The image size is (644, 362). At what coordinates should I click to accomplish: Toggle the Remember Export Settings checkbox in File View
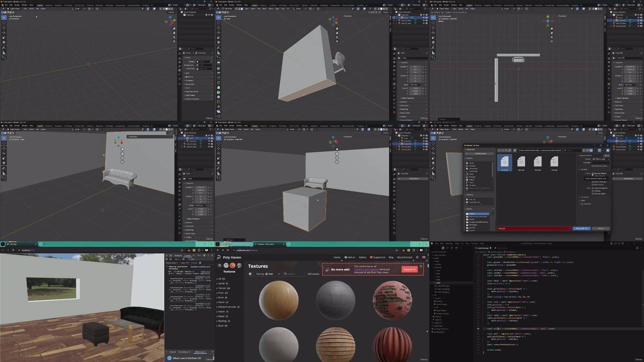pyautogui.click(x=592, y=166)
